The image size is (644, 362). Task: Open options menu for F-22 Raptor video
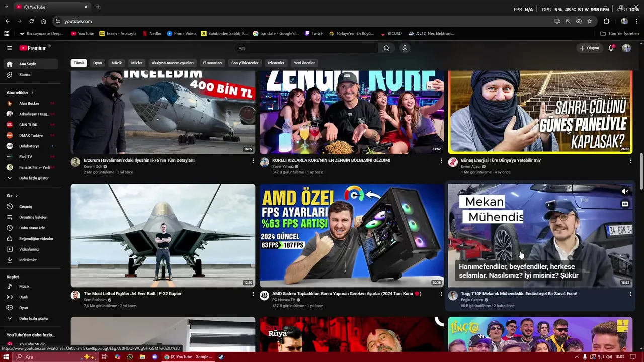pyautogui.click(x=253, y=294)
